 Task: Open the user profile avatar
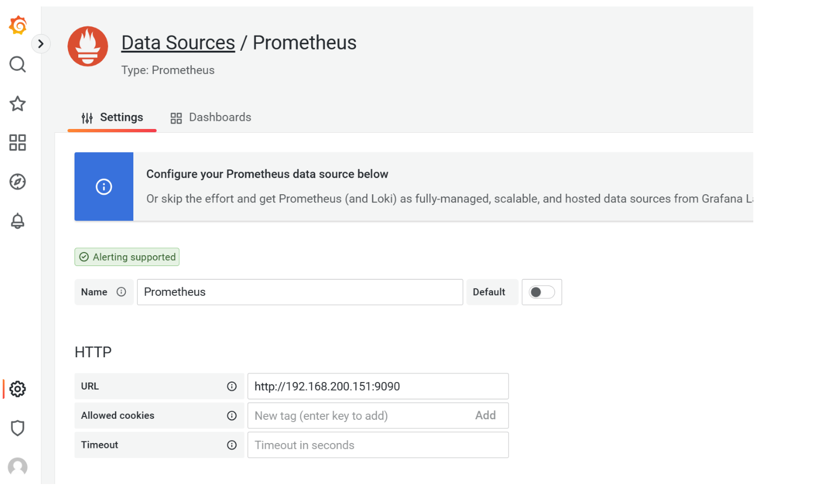pos(18,467)
